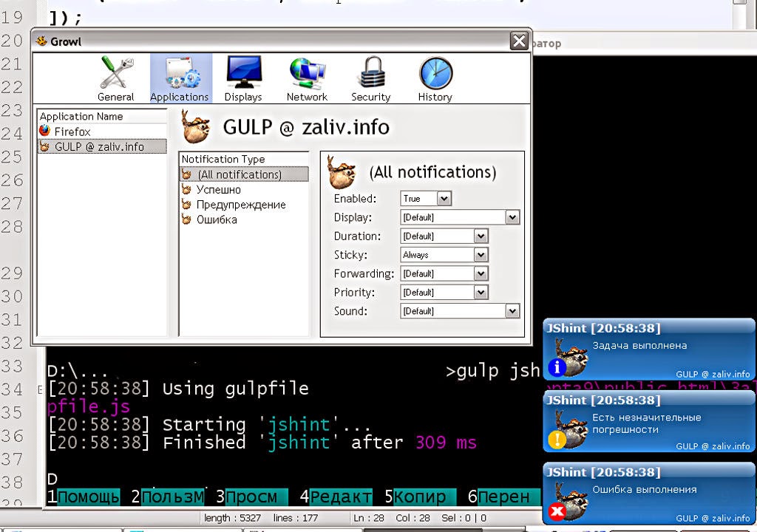Click the status bar 'Col : 28' entry
Image resolution: width=757 pixels, height=532 pixels.
tap(413, 518)
